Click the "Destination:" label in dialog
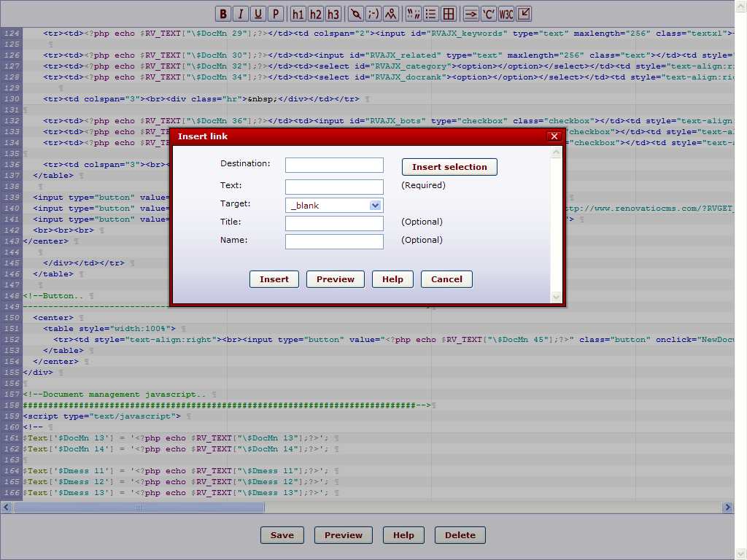This screenshot has height=560, width=747. (245, 163)
